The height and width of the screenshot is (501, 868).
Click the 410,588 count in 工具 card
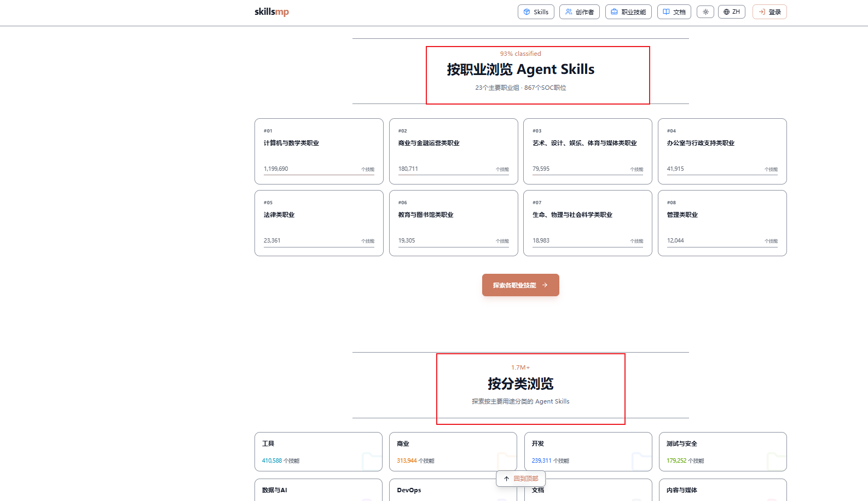pos(272,460)
